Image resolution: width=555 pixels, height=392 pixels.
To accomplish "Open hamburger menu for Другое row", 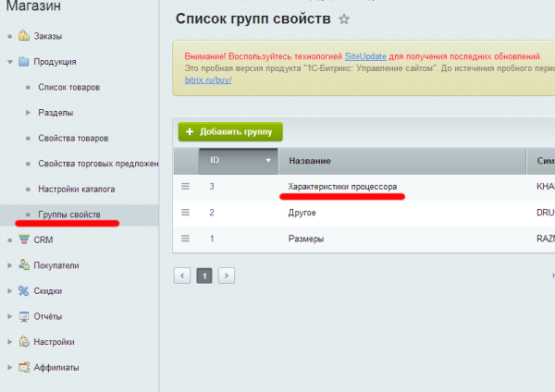I will (x=185, y=213).
